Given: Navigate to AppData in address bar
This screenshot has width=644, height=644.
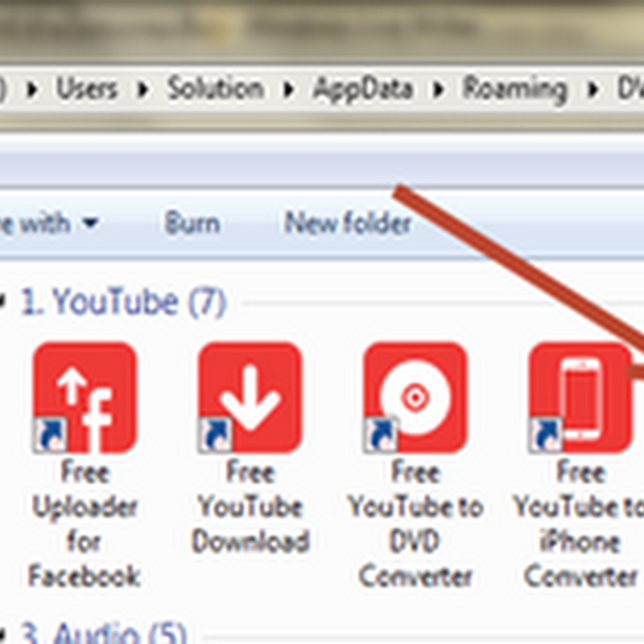Looking at the screenshot, I should (363, 89).
